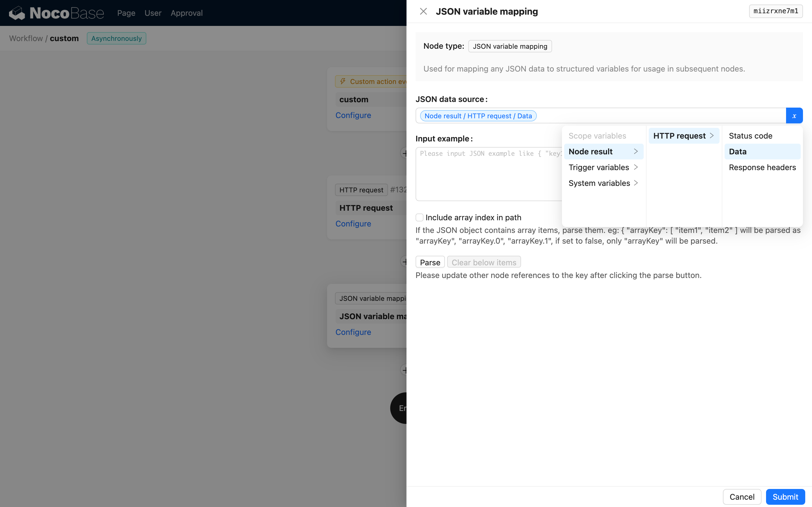Select Response headers from variable options

point(762,167)
